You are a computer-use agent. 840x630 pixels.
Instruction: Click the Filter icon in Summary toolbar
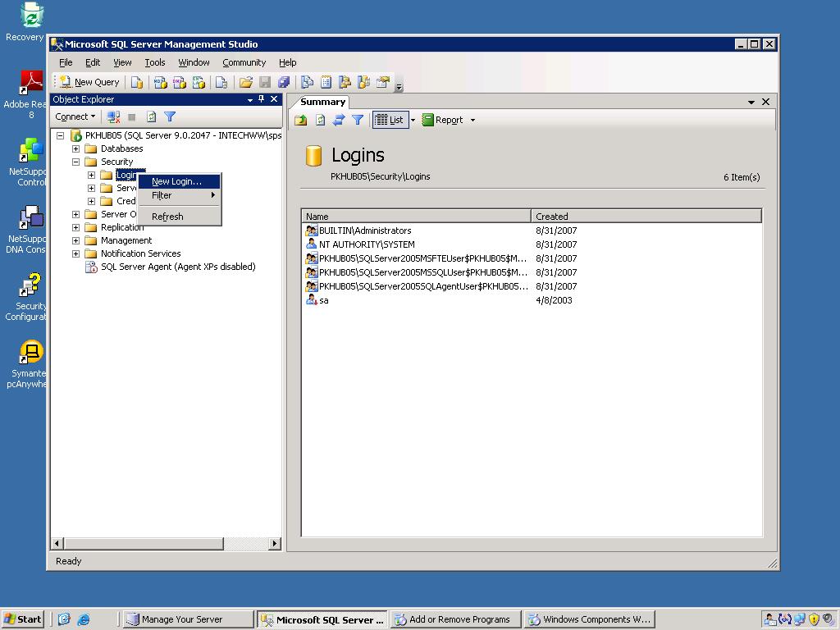pyautogui.click(x=358, y=120)
